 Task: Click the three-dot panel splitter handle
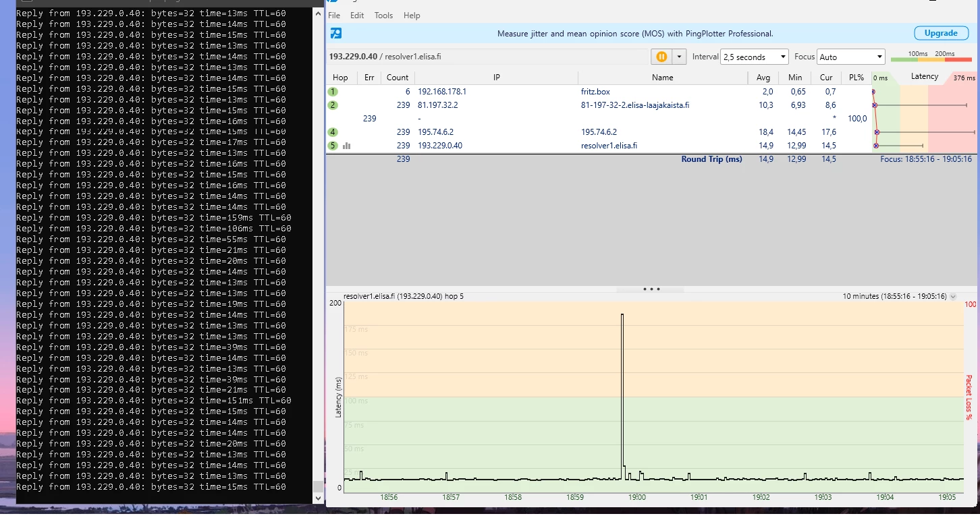[x=651, y=289]
